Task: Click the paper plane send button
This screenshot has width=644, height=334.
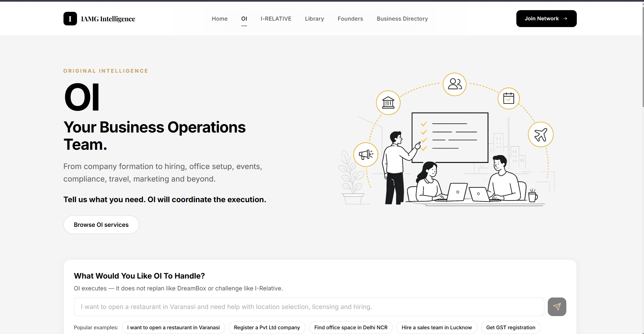Action: point(557,307)
